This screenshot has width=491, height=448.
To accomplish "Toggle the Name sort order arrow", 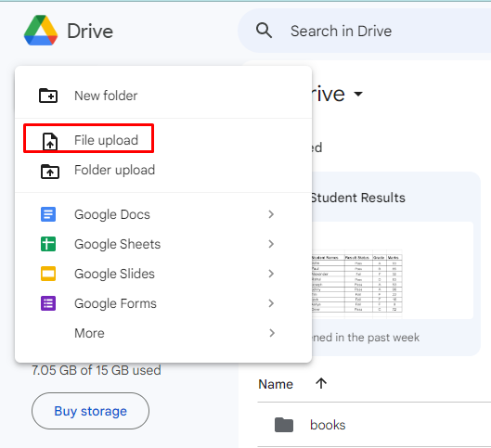I will point(321,383).
